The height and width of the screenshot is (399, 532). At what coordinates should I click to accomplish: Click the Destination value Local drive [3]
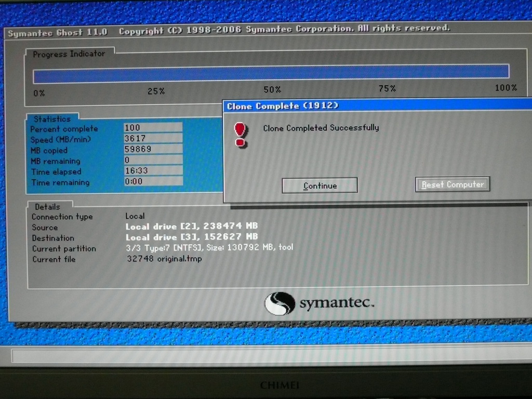[191, 237]
